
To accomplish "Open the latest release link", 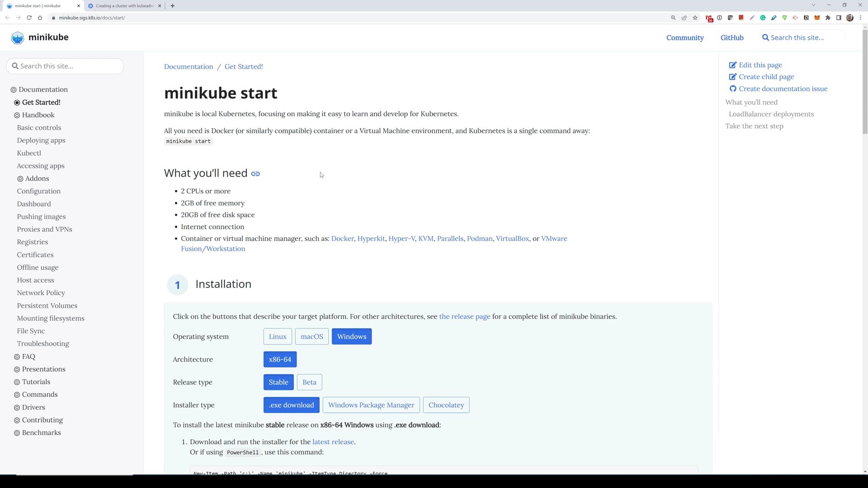I will click(x=333, y=442).
